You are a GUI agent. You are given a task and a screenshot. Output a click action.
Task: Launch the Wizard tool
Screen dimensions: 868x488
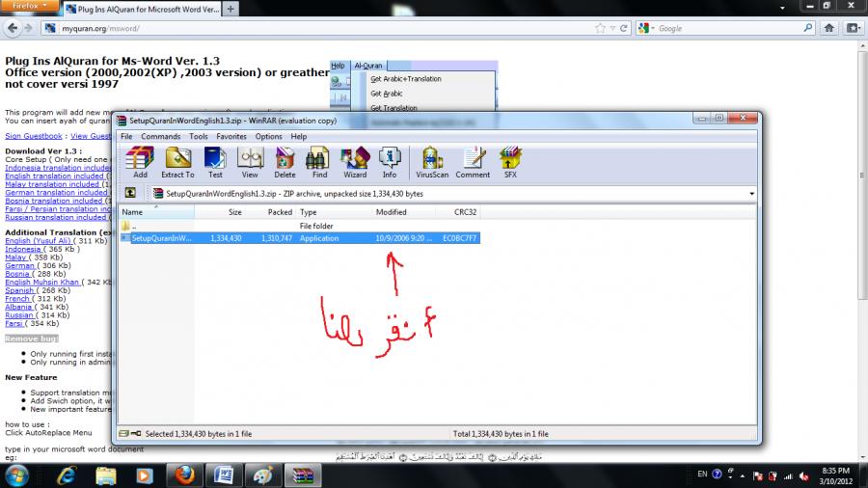[355, 161]
